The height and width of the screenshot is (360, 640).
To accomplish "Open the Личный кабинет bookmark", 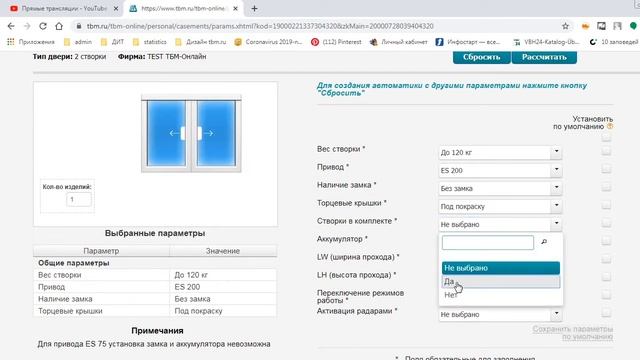I will 398,42.
